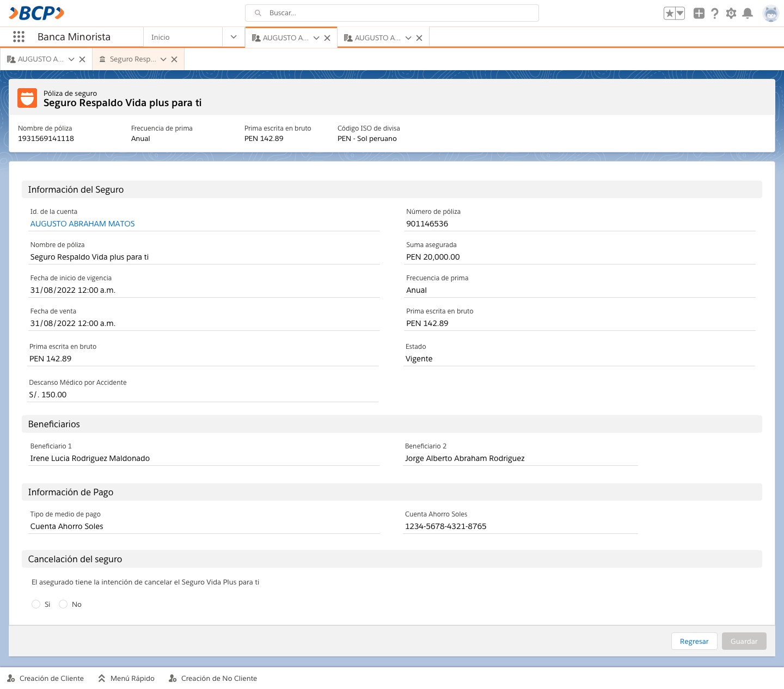The width and height of the screenshot is (784, 689).
Task: Close the first AUGUSTO A... workspace tab
Action: click(x=327, y=38)
